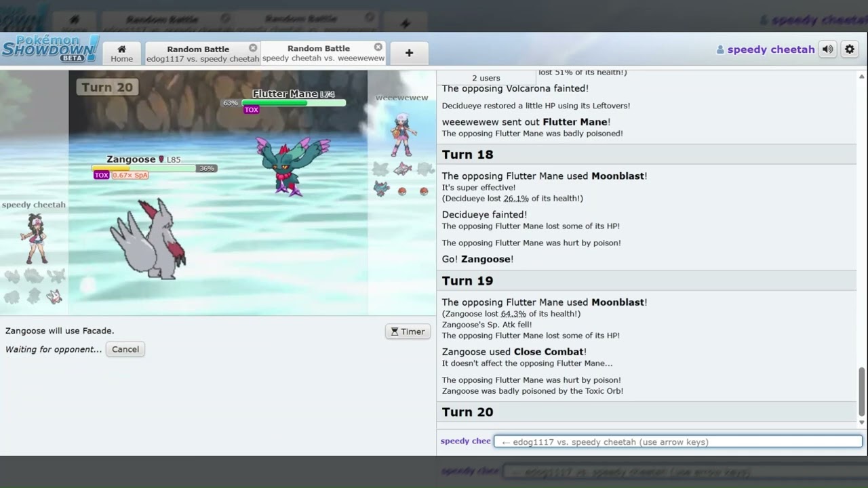868x488 pixels.
Task: Click the Turn 20 heading in log
Action: (x=467, y=412)
